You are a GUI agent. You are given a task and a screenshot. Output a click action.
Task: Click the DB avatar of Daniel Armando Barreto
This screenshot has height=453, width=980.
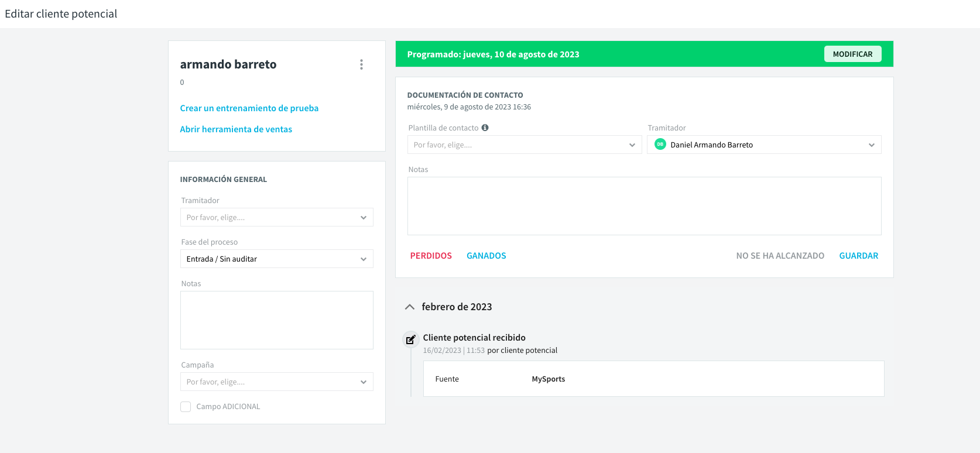pos(660,145)
